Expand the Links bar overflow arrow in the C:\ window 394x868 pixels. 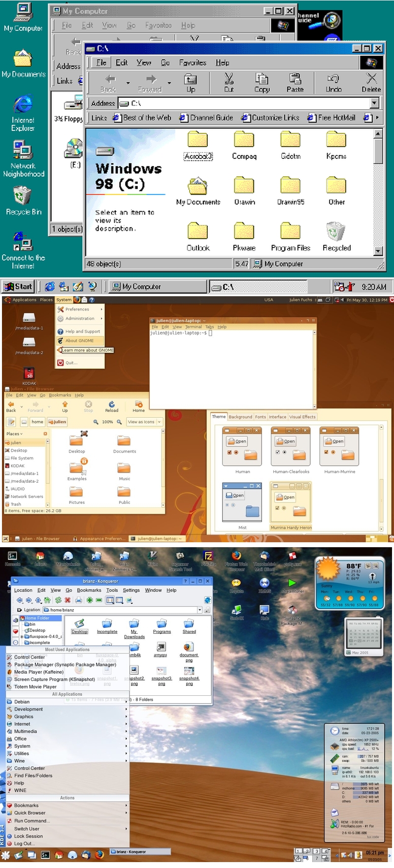point(377,118)
